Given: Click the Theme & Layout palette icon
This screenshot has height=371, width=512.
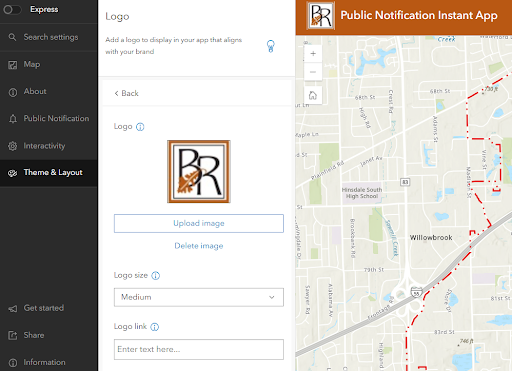Looking at the screenshot, I should (x=13, y=173).
